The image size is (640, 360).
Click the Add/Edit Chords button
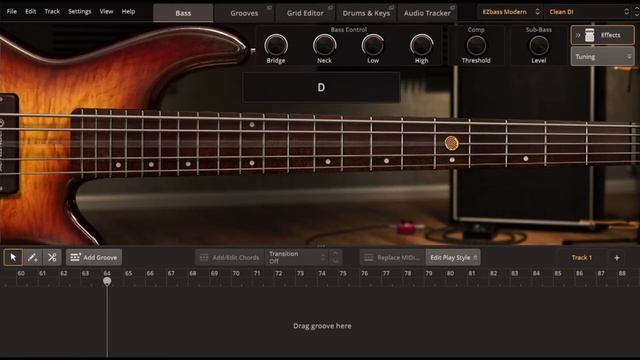[230, 258]
